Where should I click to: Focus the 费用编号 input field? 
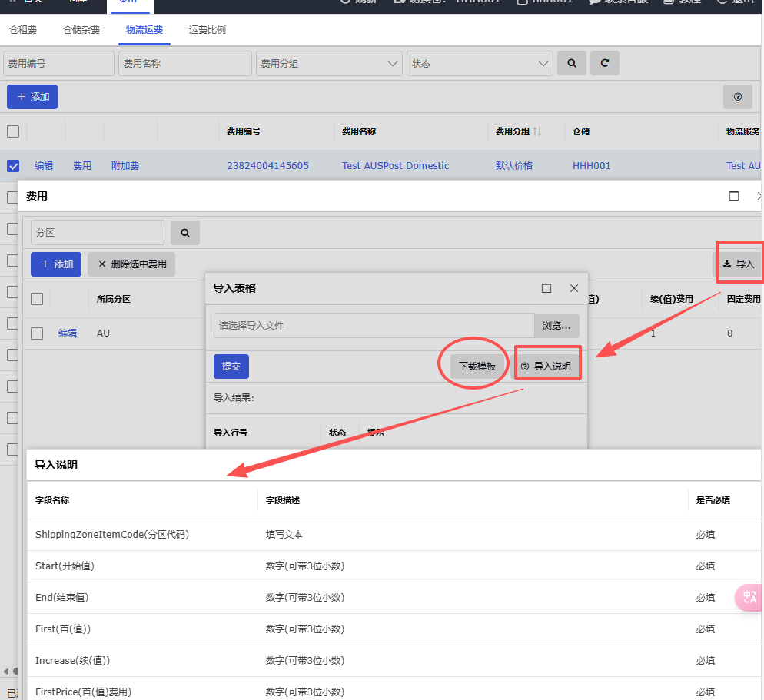coord(58,64)
